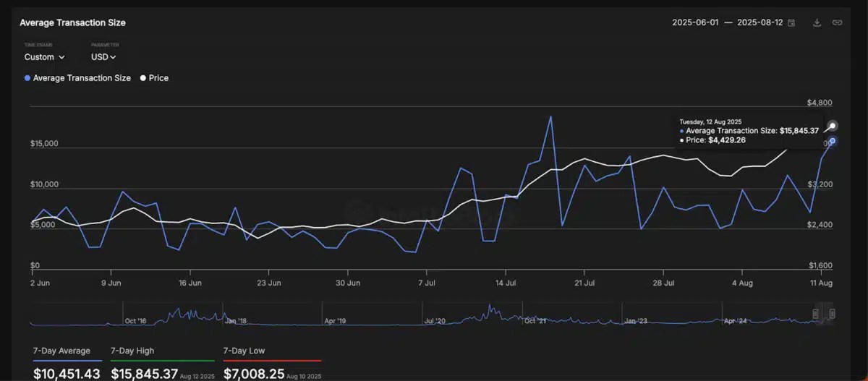
Task: Select the 2025-06-01 start date field
Action: (695, 23)
